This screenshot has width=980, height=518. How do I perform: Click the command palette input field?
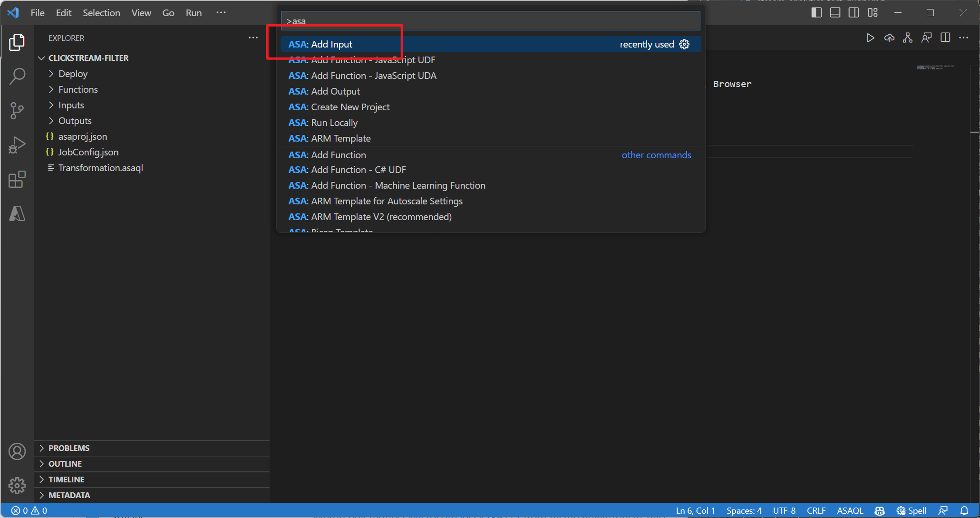[x=490, y=21]
